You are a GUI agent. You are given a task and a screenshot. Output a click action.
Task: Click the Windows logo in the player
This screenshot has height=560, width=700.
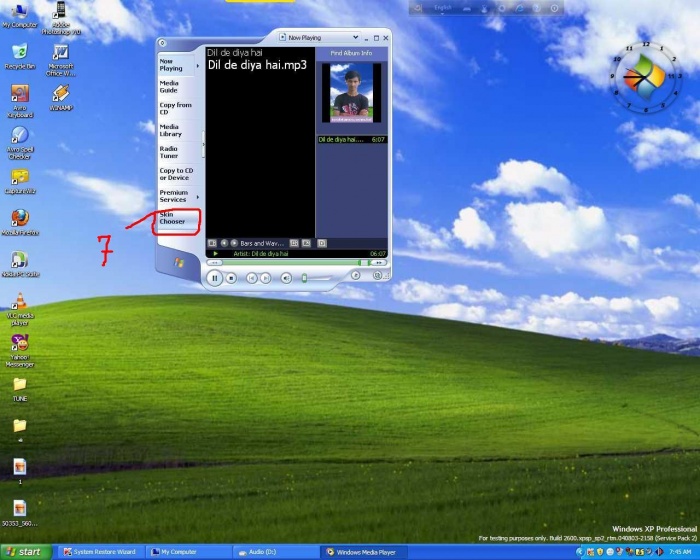[x=179, y=263]
